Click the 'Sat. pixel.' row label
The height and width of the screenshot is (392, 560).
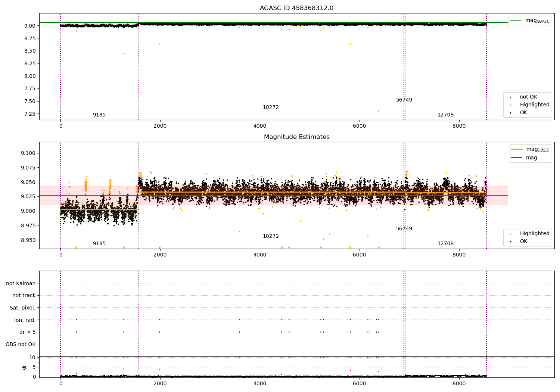(x=23, y=308)
